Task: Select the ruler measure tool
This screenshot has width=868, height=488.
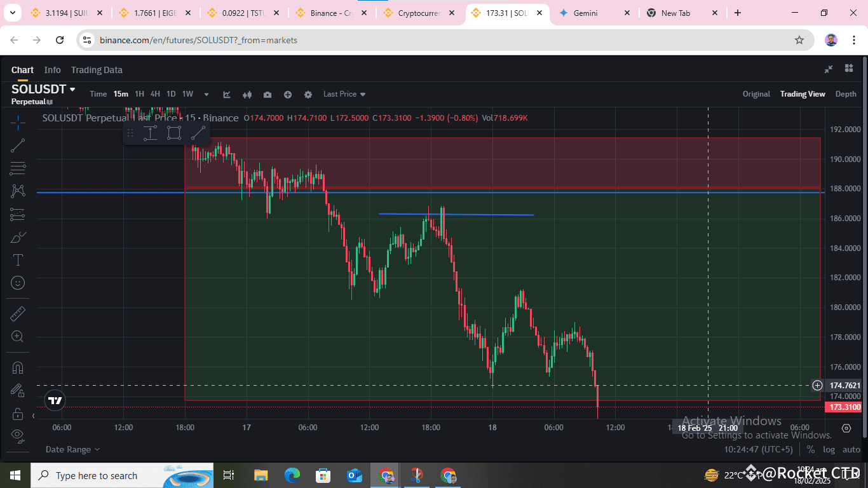Action: click(17, 313)
